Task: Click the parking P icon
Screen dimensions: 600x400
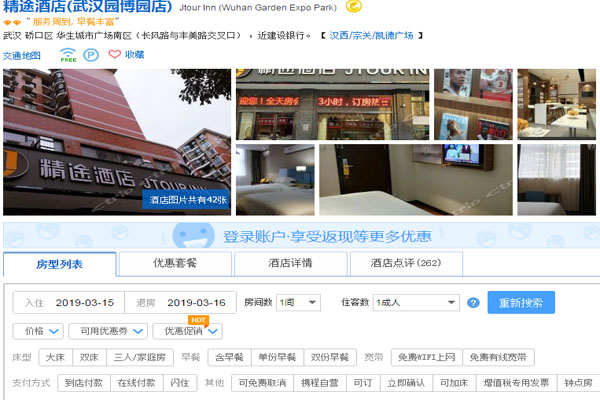Action: (x=91, y=55)
